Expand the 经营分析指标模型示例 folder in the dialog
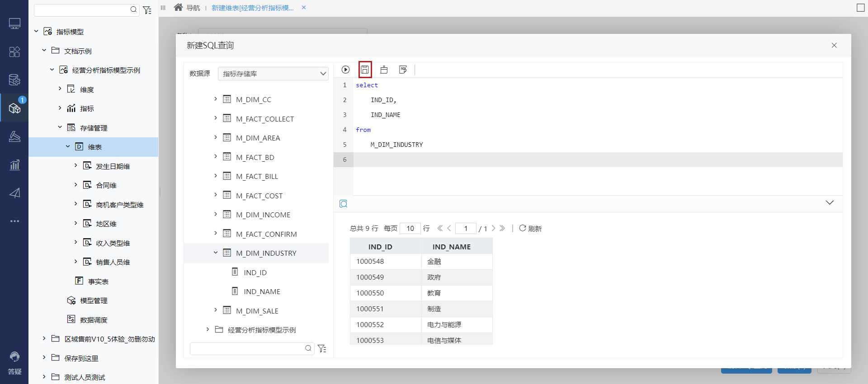868x384 pixels. pyautogui.click(x=208, y=329)
